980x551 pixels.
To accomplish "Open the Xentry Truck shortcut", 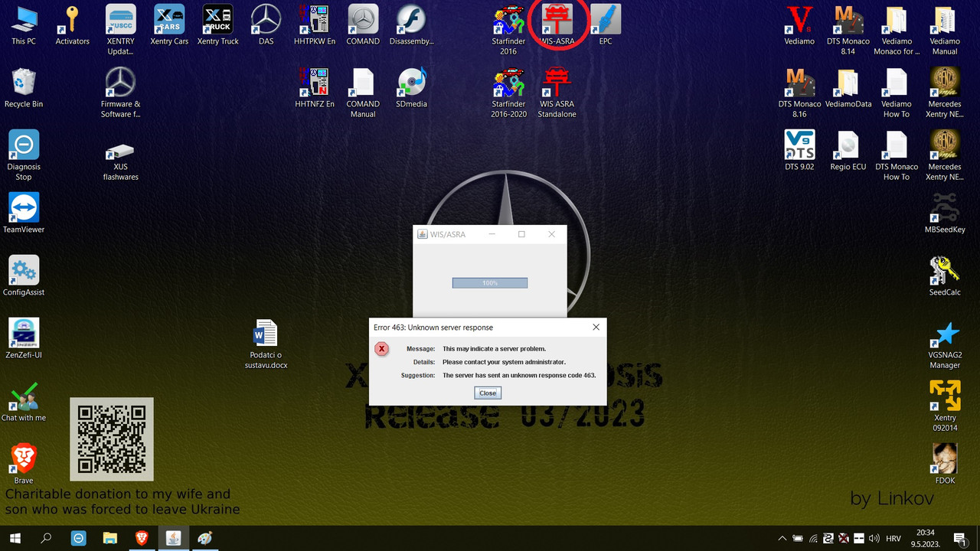I will pos(218,24).
